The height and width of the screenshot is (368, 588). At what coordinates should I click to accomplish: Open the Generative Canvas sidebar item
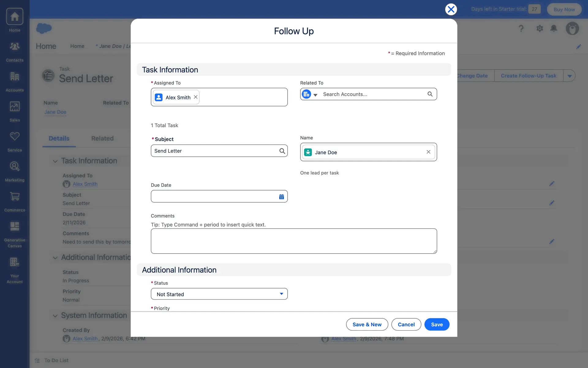15,234
